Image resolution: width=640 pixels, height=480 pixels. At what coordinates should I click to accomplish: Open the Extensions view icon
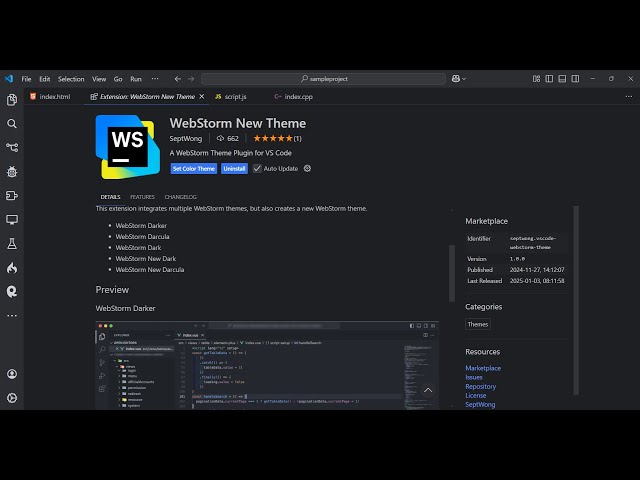tap(12, 196)
